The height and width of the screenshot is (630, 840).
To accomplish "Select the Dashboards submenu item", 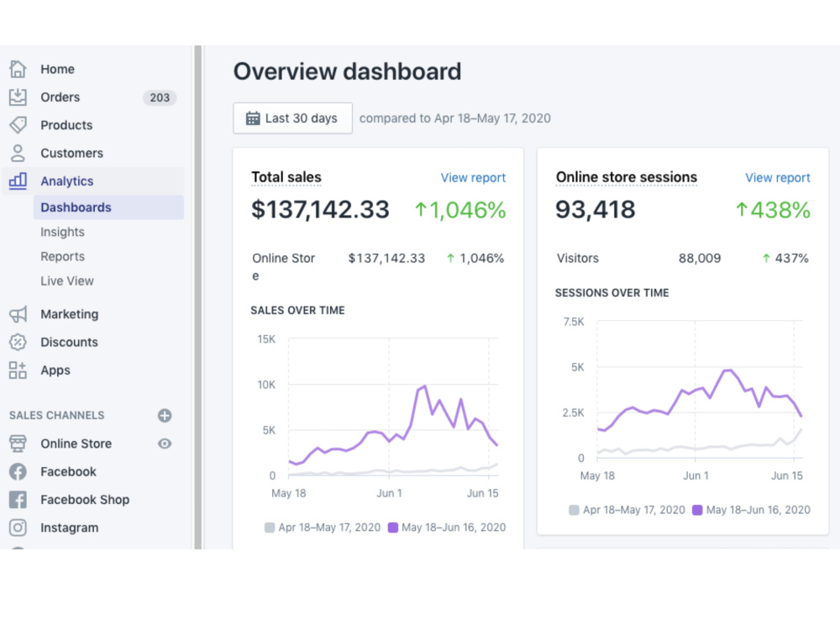I will [108, 207].
